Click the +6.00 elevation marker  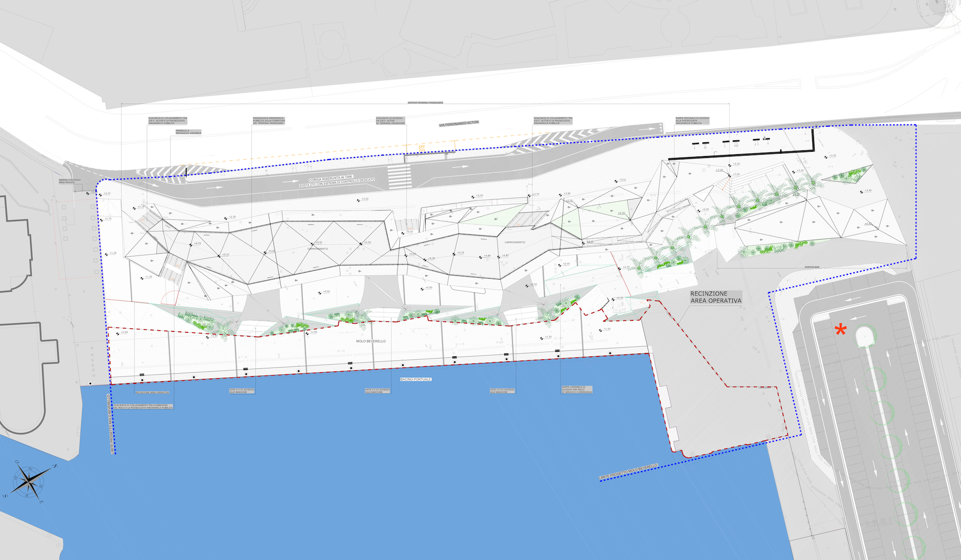pos(621,213)
